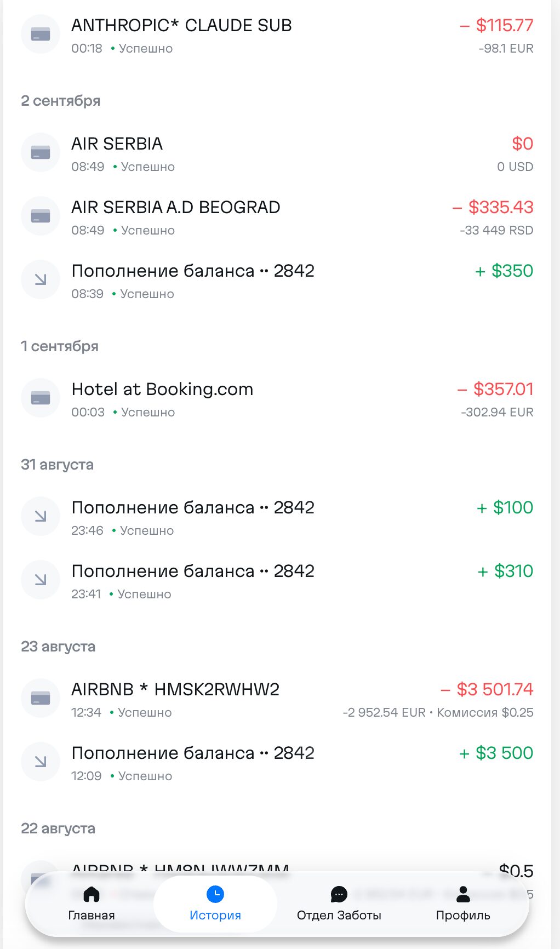Tap card icon beside Hotel at Booking.com
560x949 pixels.
41,398
